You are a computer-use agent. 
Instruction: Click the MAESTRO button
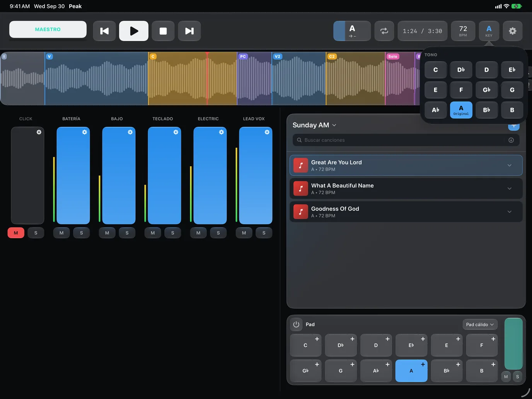coord(48,29)
